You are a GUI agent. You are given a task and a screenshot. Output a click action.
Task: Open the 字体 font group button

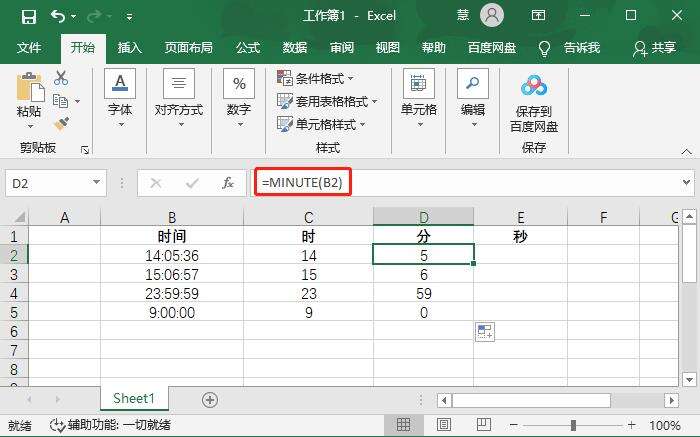click(x=120, y=98)
